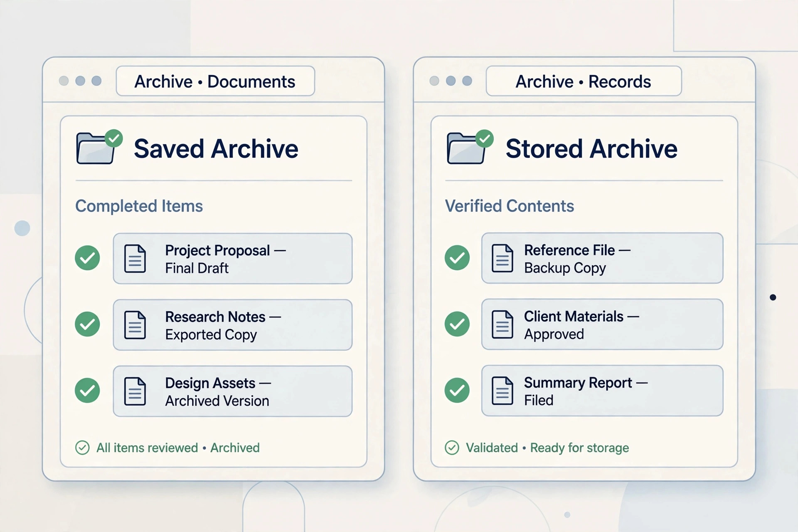Screen dimensions: 798x532
Task: Click the Stored Archive heading
Action: coord(591,149)
